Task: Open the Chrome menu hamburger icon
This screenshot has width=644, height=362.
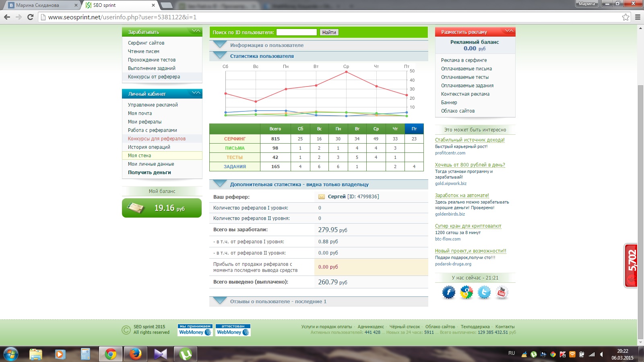Action: [x=638, y=17]
